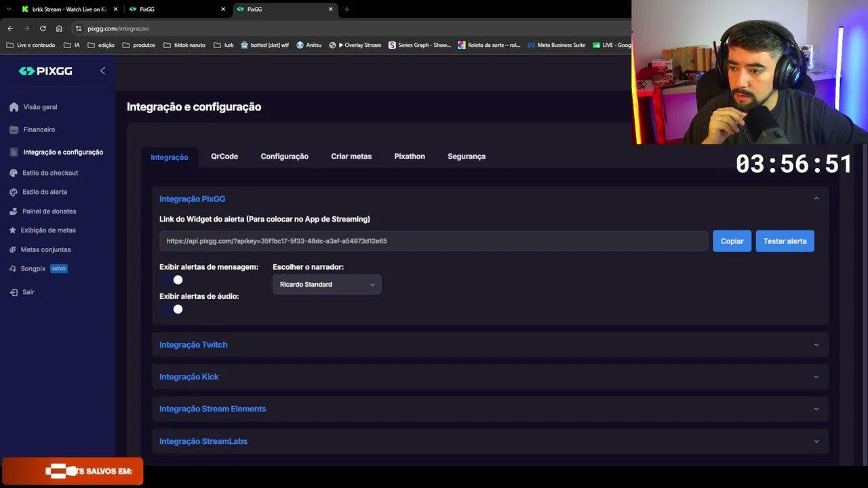Switch to the QrCode tab
The image size is (868, 488).
coord(224,157)
